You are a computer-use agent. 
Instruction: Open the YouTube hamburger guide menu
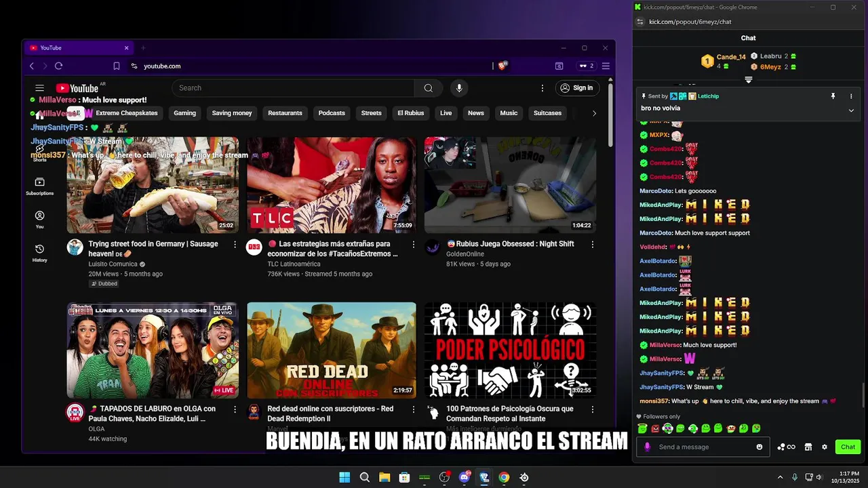point(39,88)
